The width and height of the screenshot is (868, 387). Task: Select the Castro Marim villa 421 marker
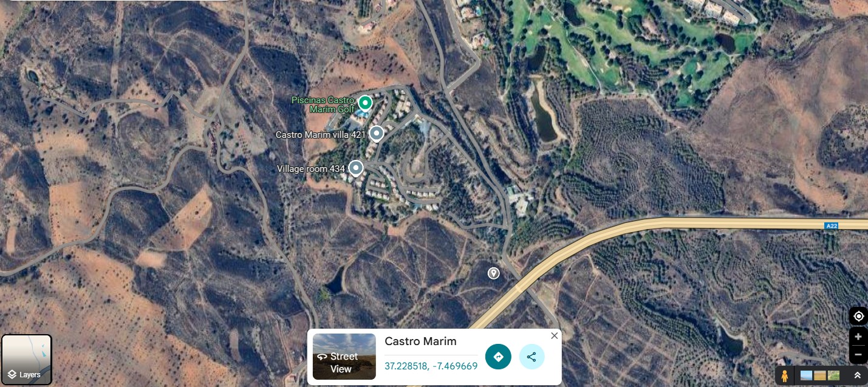point(377,133)
